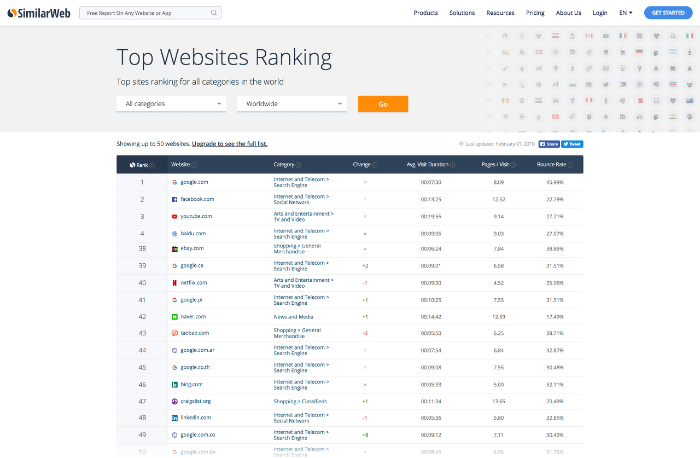
Task: Click Upgrade to see the full list
Action: (229, 144)
